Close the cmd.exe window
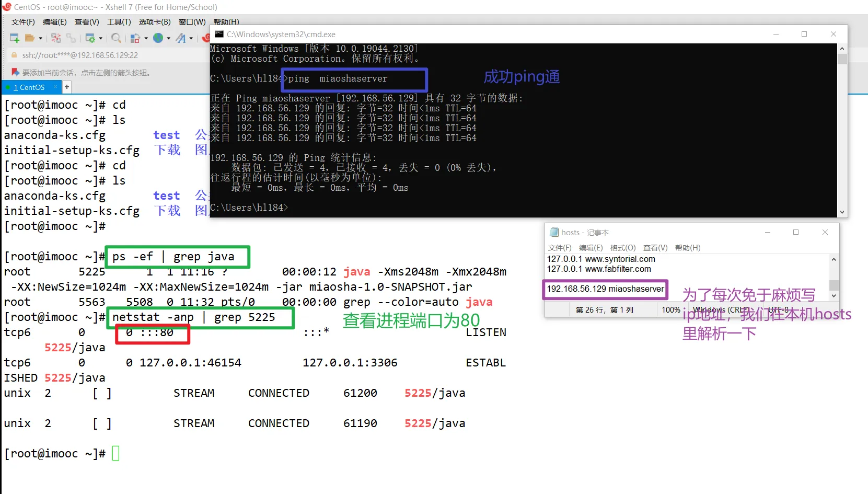Image resolution: width=868 pixels, height=494 pixels. click(833, 34)
